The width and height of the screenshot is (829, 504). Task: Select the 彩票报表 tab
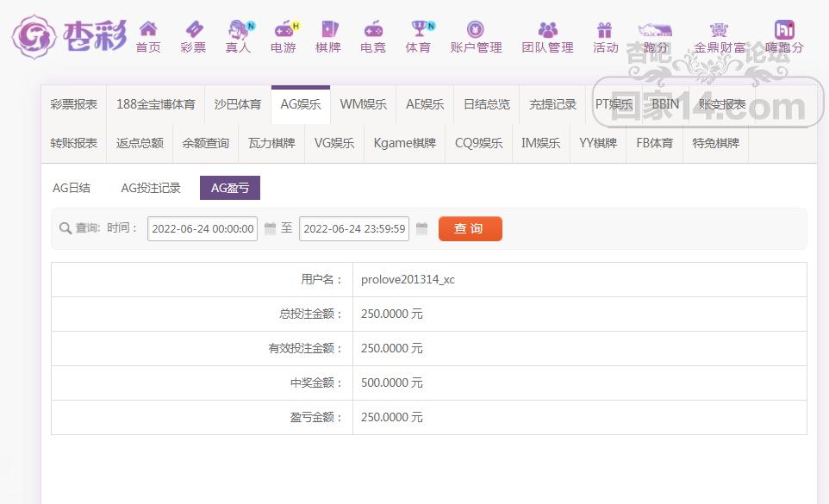click(73, 104)
